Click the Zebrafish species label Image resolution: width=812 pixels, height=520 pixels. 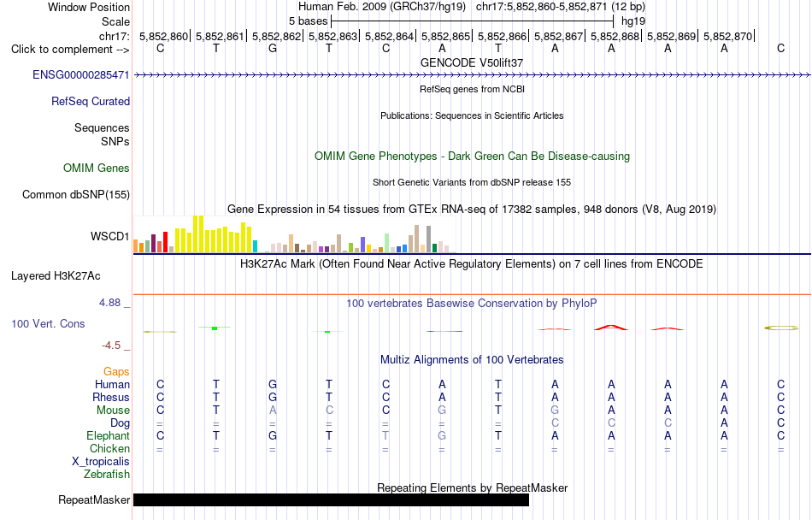pyautogui.click(x=107, y=475)
